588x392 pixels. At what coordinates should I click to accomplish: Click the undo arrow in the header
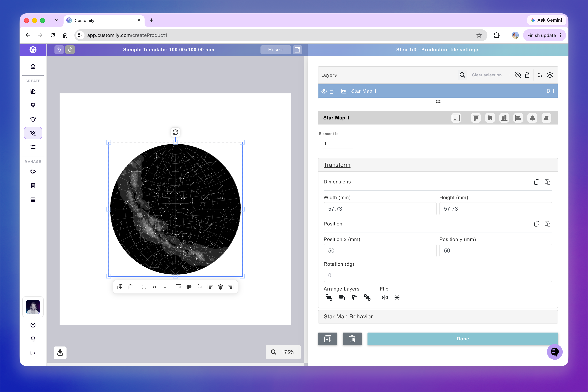pyautogui.click(x=59, y=50)
